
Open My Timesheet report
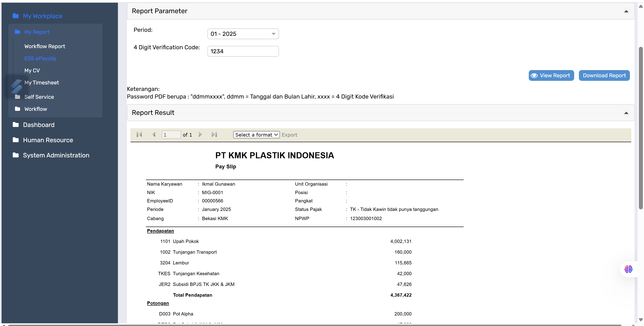[41, 83]
